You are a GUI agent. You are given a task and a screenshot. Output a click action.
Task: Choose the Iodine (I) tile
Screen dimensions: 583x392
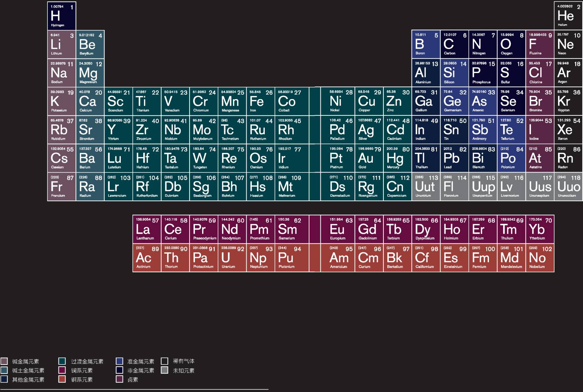pyautogui.click(x=540, y=130)
